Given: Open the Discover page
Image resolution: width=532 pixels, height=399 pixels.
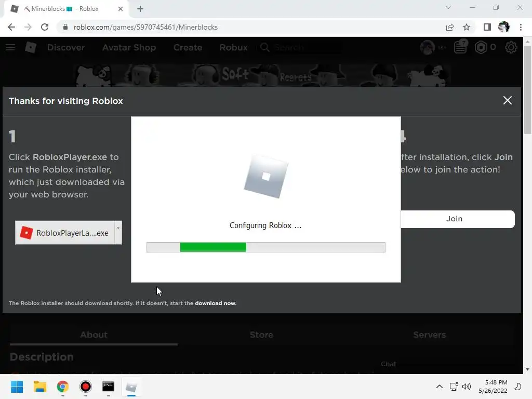Looking at the screenshot, I should 66,47.
